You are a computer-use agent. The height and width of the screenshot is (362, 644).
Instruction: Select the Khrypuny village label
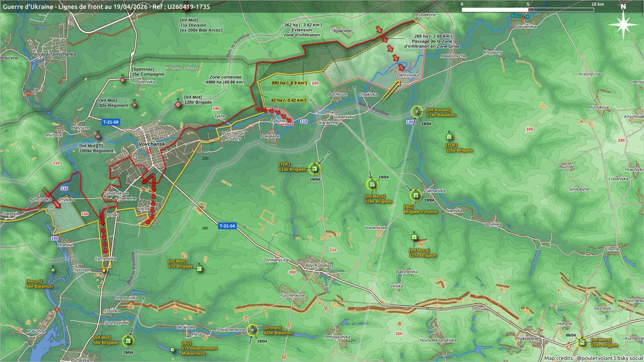click(x=493, y=53)
